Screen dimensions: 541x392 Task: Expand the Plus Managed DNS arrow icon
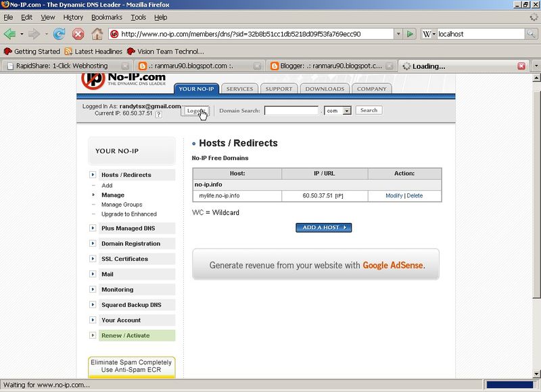pyautogui.click(x=93, y=228)
